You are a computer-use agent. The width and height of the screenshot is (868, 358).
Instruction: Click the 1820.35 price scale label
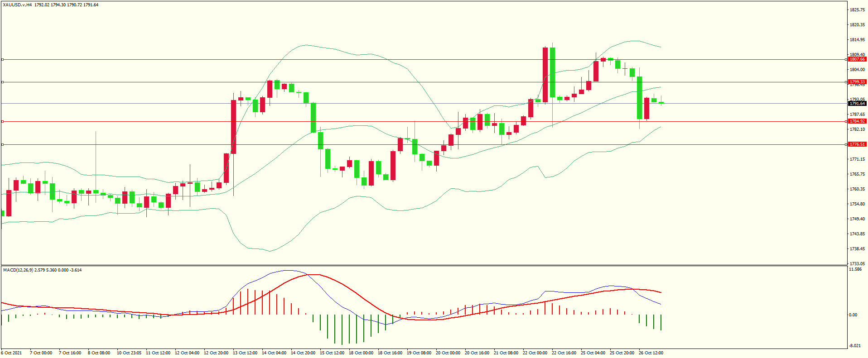coord(857,25)
